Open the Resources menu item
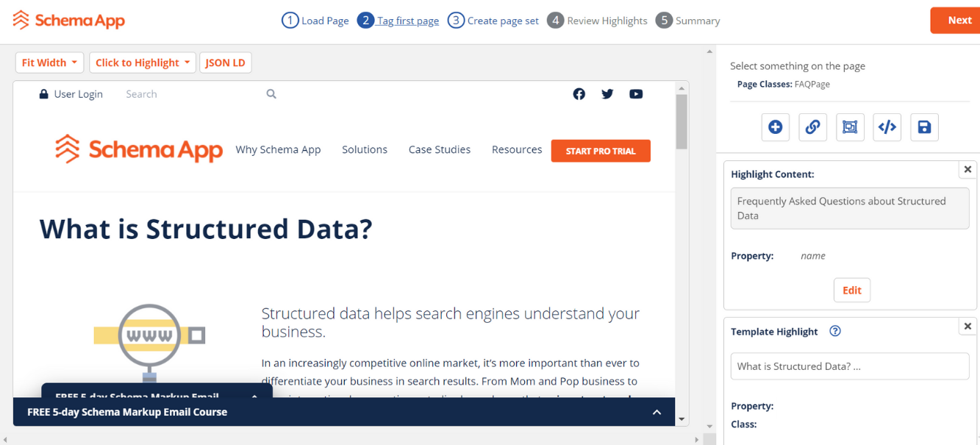Screen dimensions: 980x445 coord(516,149)
